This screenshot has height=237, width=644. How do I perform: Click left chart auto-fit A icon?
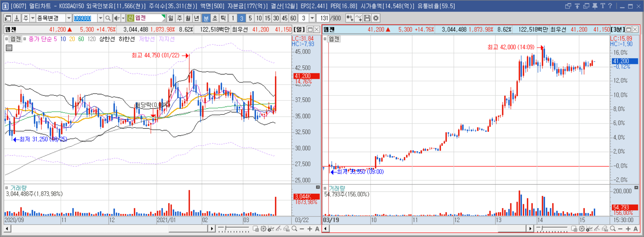[x=317, y=229]
